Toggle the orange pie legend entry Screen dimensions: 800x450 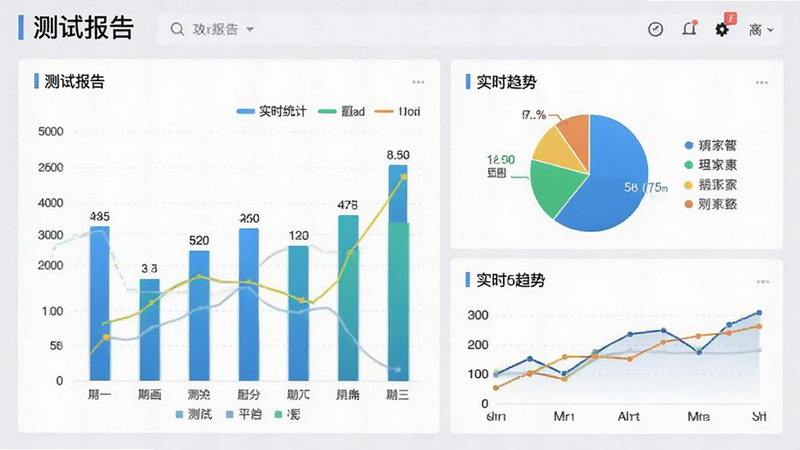click(x=711, y=204)
